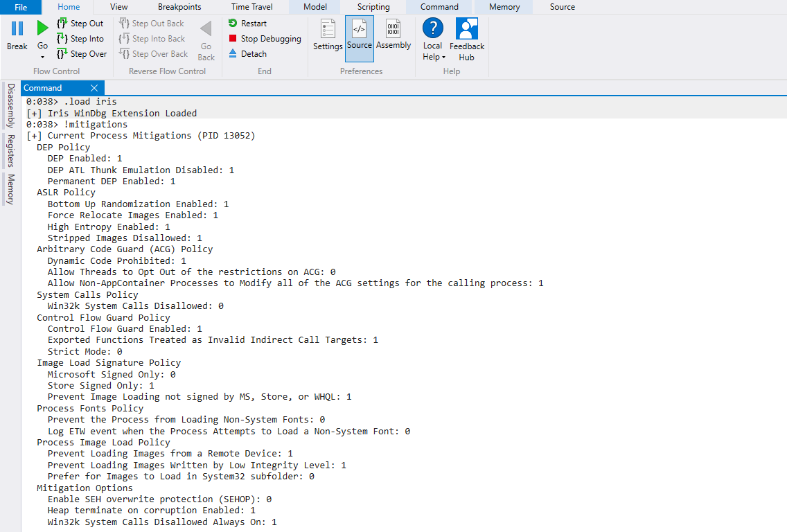Open the File menu

[21, 7]
